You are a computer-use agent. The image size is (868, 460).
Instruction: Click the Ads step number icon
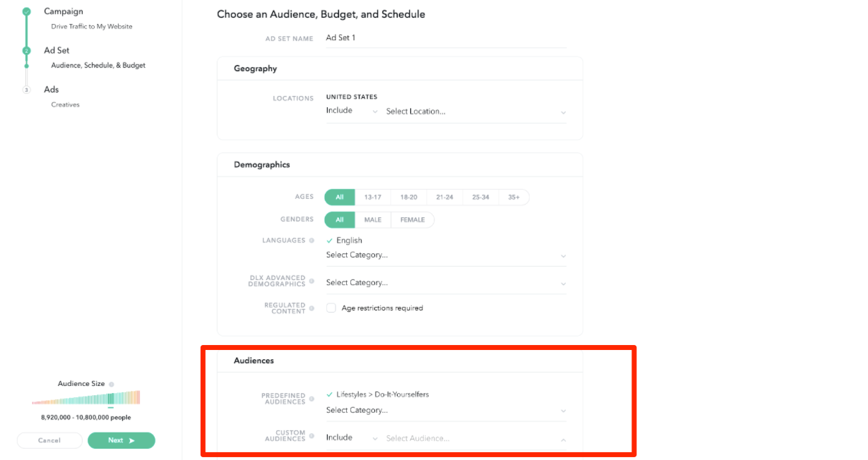[27, 90]
